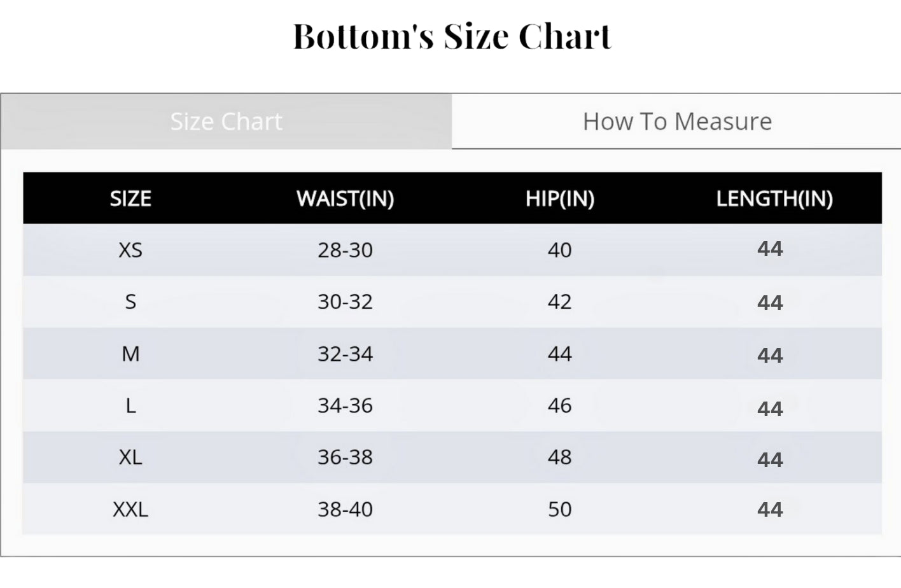Click the HIP(IN) column header
Viewport: 901px width, 588px height.
pyautogui.click(x=559, y=199)
